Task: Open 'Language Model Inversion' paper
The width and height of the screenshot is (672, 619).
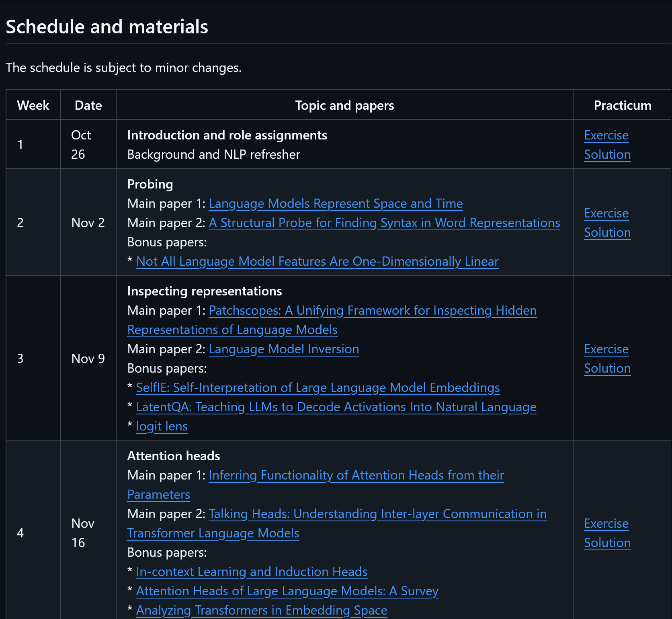Action: (x=284, y=349)
